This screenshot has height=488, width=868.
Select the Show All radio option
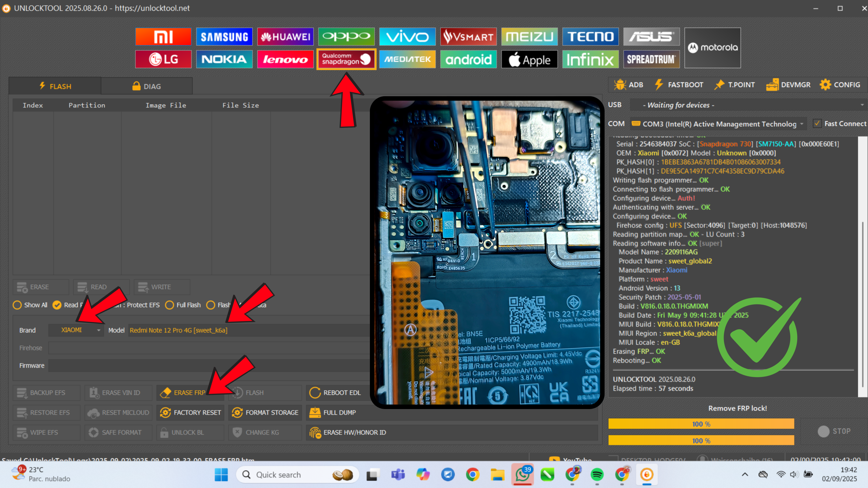(x=30, y=305)
